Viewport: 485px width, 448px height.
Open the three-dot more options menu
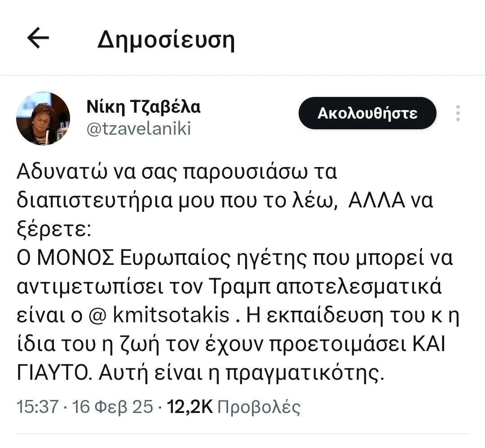(458, 113)
